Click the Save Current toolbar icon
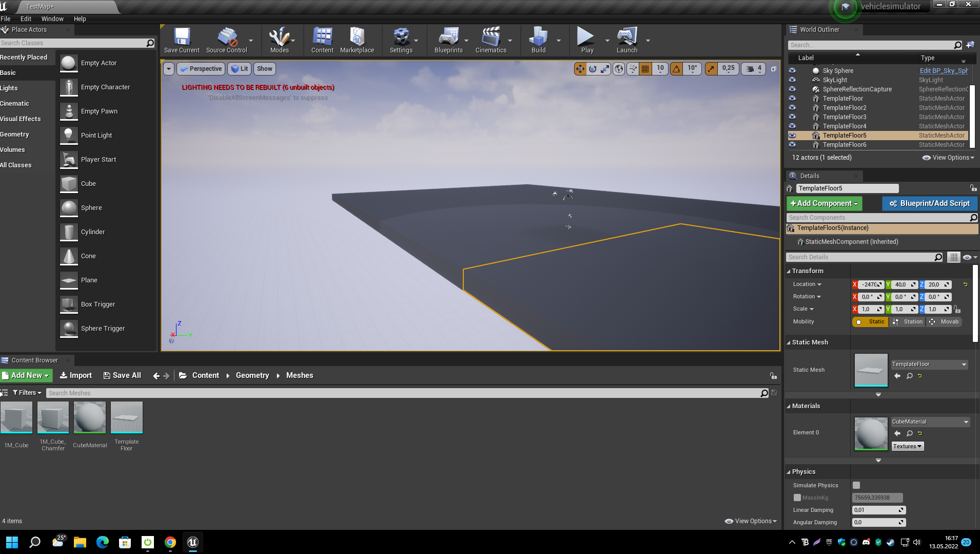 [x=182, y=40]
